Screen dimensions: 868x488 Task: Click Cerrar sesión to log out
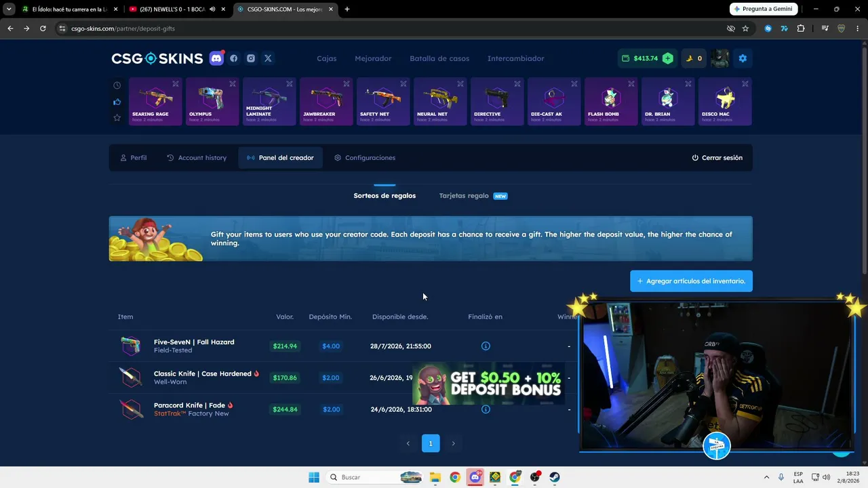click(717, 158)
